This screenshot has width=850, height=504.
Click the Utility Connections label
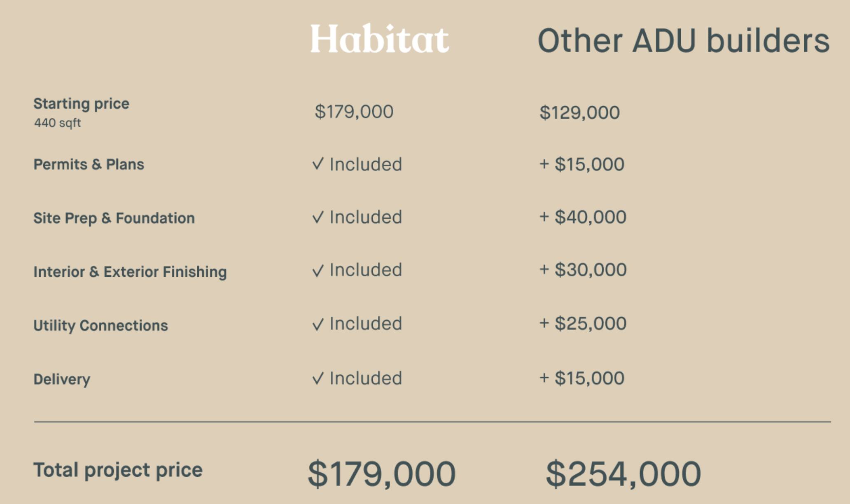click(x=100, y=325)
